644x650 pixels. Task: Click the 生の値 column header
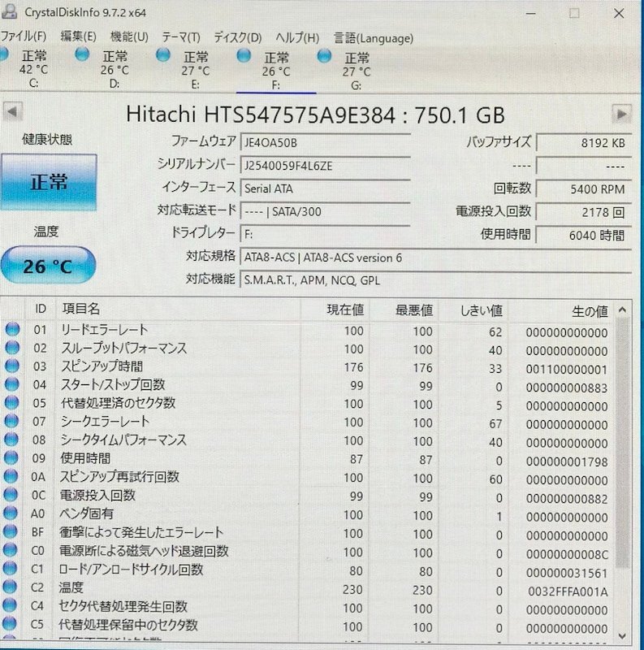[x=561, y=311]
